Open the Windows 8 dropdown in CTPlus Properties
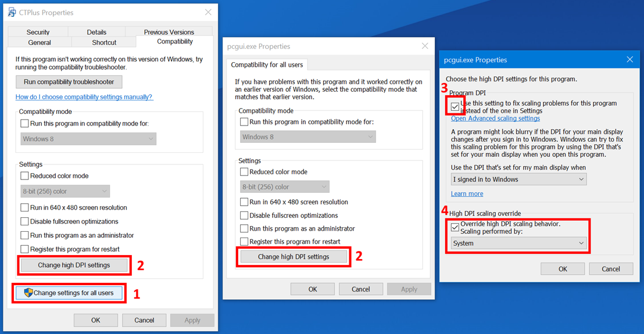This screenshot has height=334, width=644. [88, 139]
